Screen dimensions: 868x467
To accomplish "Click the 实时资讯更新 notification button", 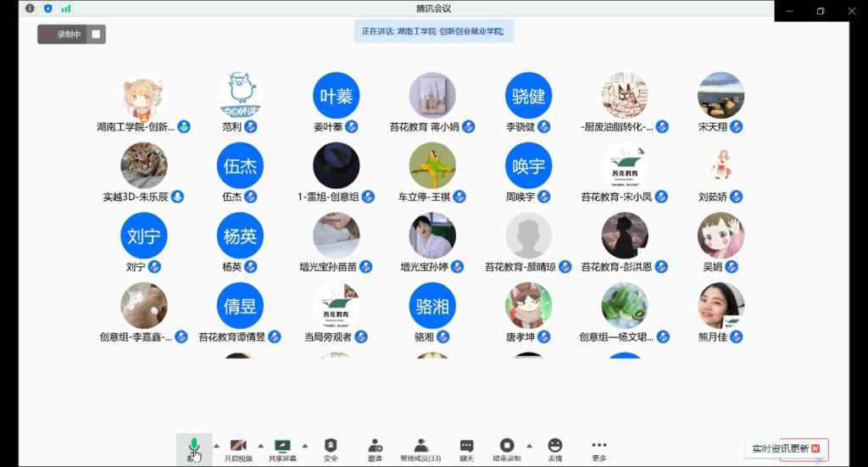I will 786,448.
